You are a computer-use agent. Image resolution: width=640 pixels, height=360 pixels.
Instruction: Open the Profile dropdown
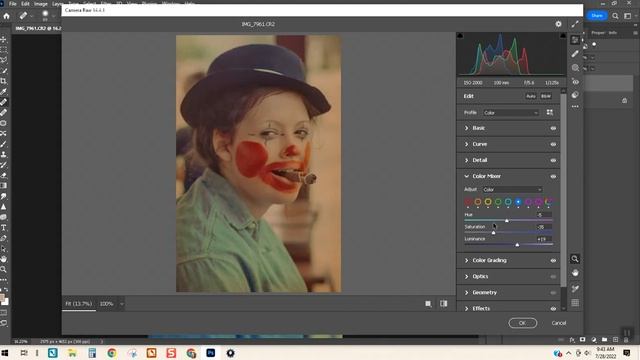point(511,113)
